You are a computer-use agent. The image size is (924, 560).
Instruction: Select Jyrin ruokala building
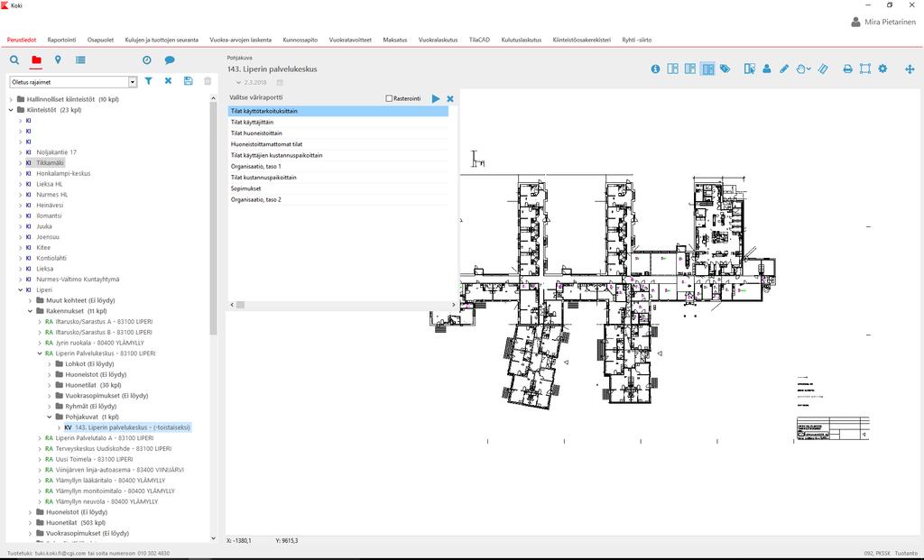[x=99, y=344]
